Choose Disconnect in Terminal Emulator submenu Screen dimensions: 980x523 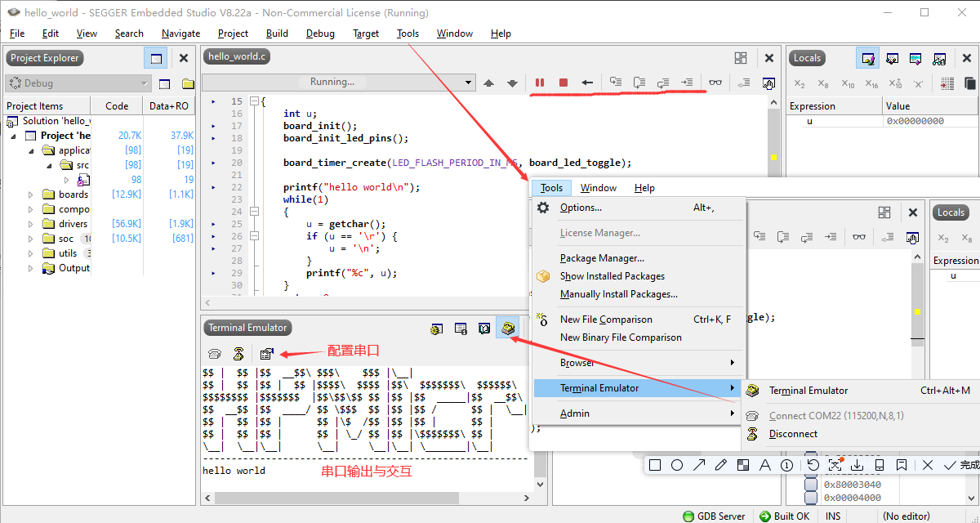861,434
